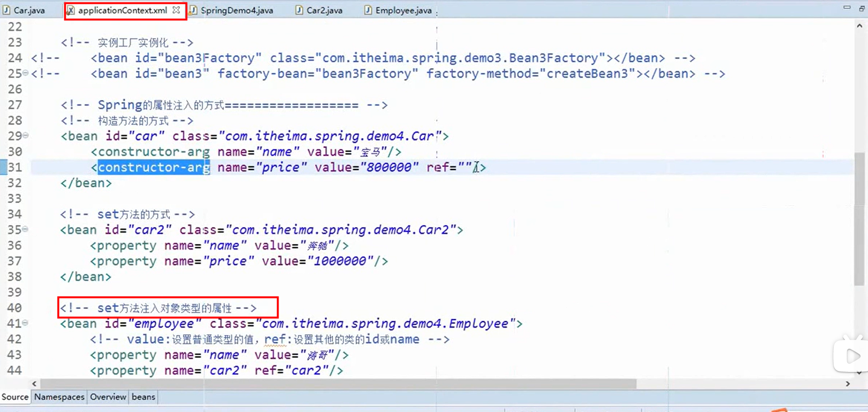Switch to the Namespaces view tab

click(x=59, y=397)
